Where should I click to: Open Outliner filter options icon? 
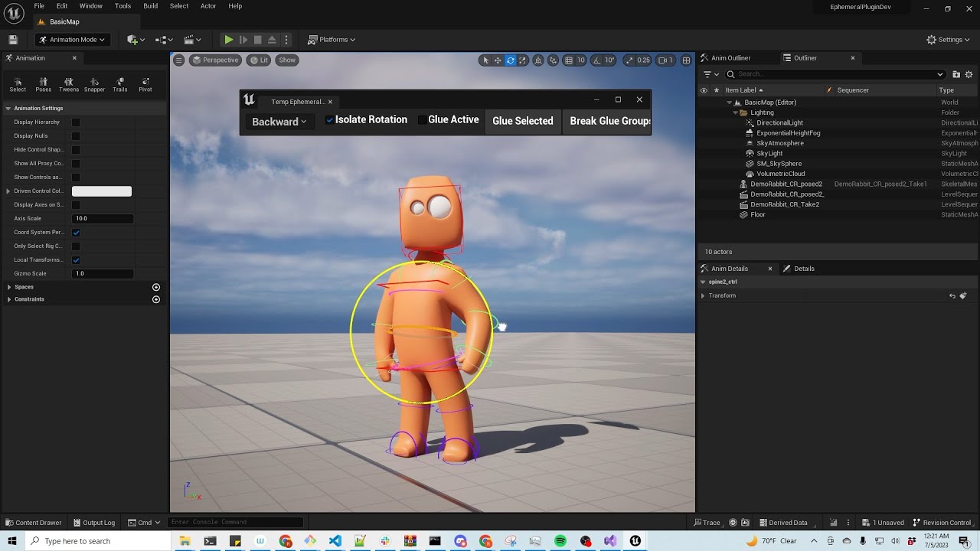click(710, 74)
